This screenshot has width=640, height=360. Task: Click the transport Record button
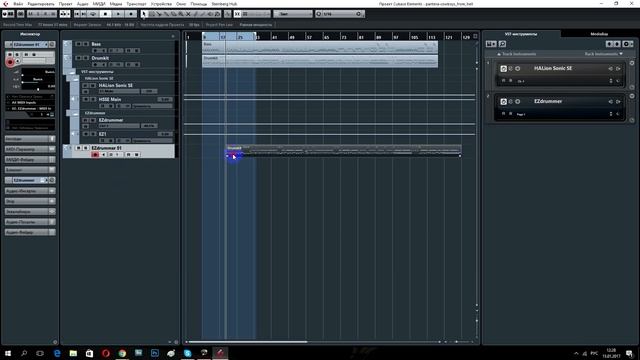click(131, 14)
